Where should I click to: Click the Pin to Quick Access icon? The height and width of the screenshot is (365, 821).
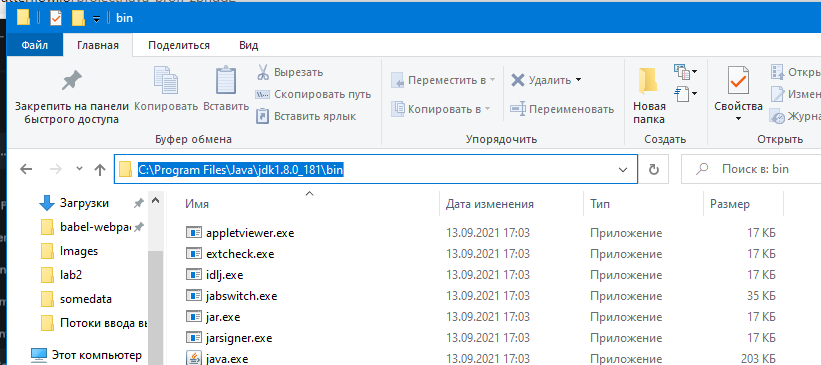[72, 81]
